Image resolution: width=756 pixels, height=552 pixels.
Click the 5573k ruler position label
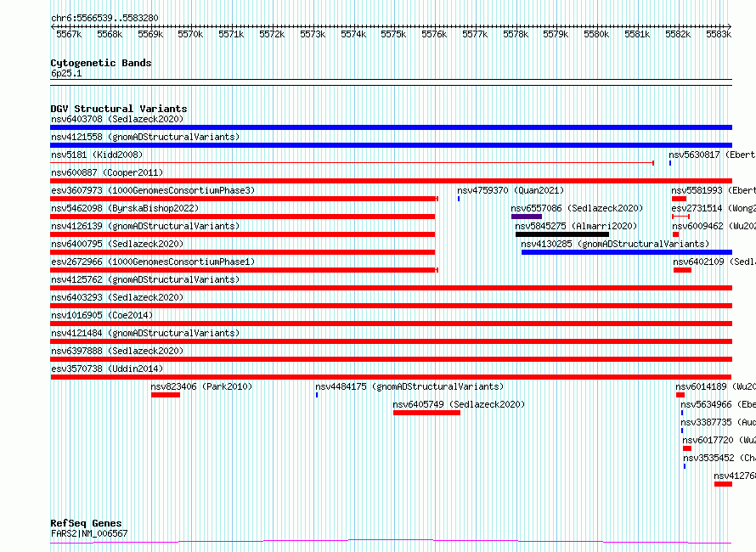pyautogui.click(x=313, y=34)
